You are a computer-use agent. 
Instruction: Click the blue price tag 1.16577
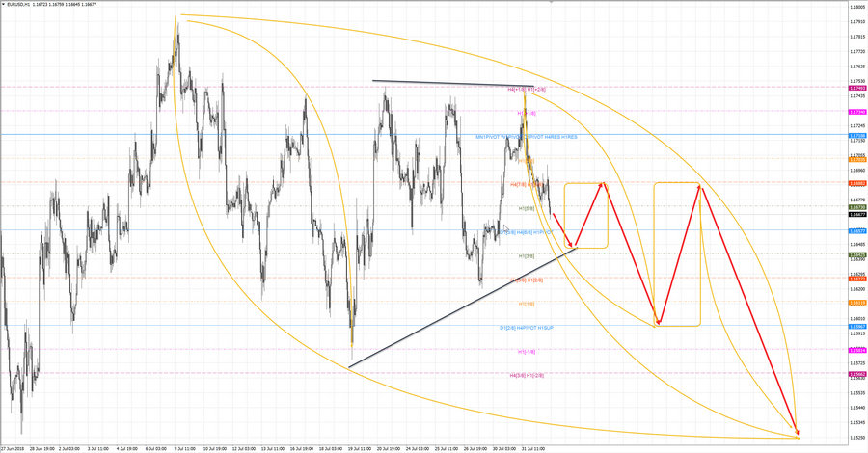click(x=857, y=231)
